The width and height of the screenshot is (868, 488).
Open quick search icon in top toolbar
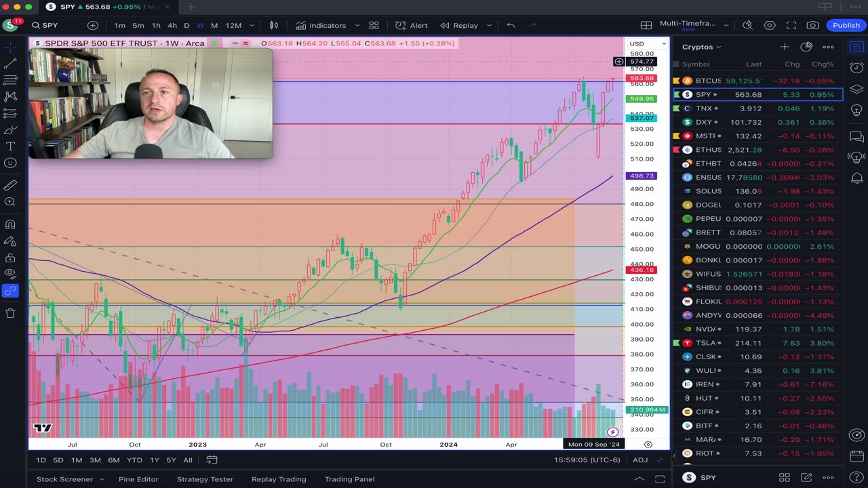(747, 25)
